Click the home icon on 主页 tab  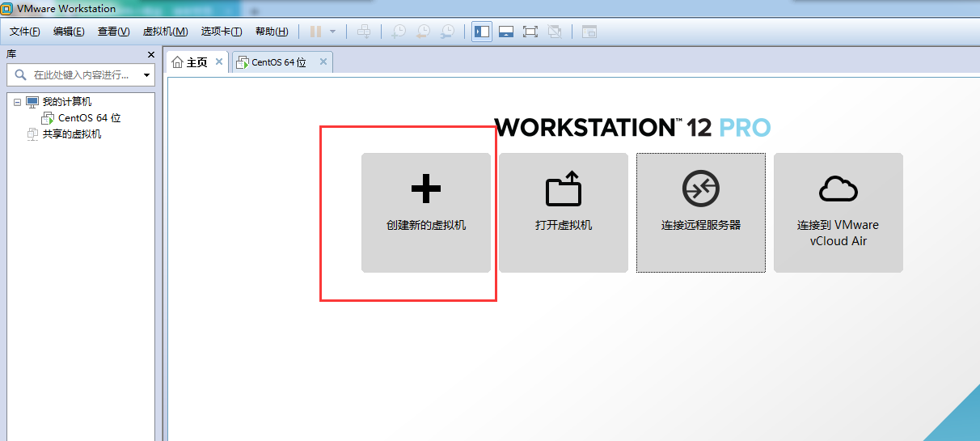coord(178,62)
